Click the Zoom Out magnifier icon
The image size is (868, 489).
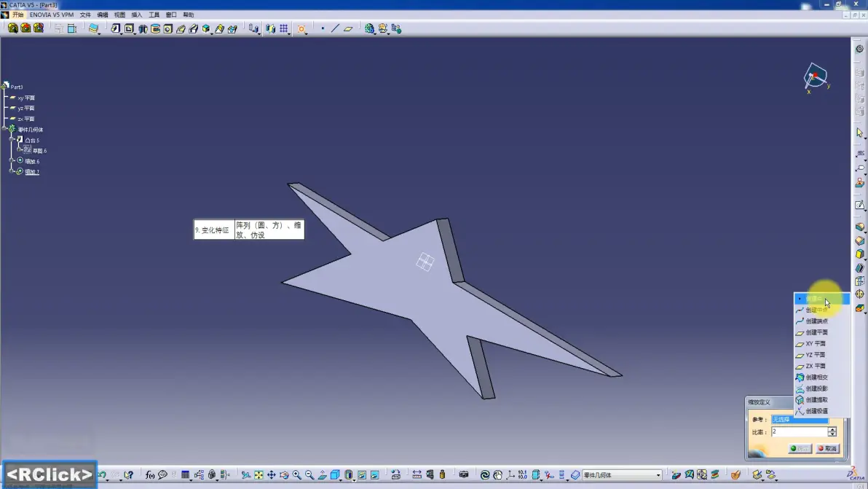tap(309, 474)
